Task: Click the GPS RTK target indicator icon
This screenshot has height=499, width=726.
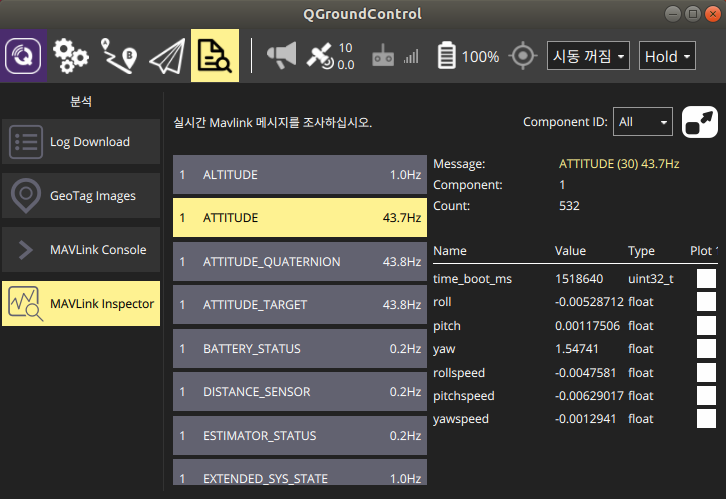Action: coord(523,56)
